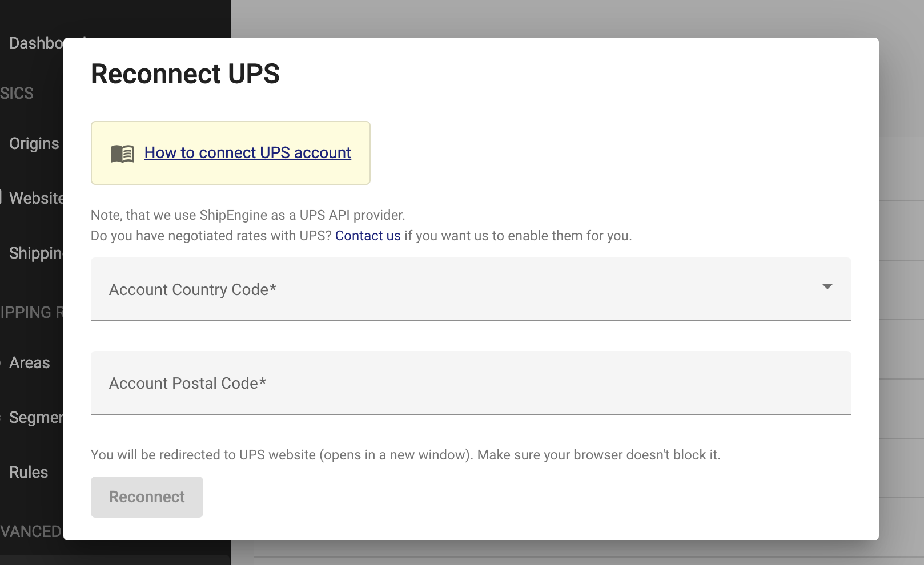Open Rules in the sidebar menu

pos(29,473)
